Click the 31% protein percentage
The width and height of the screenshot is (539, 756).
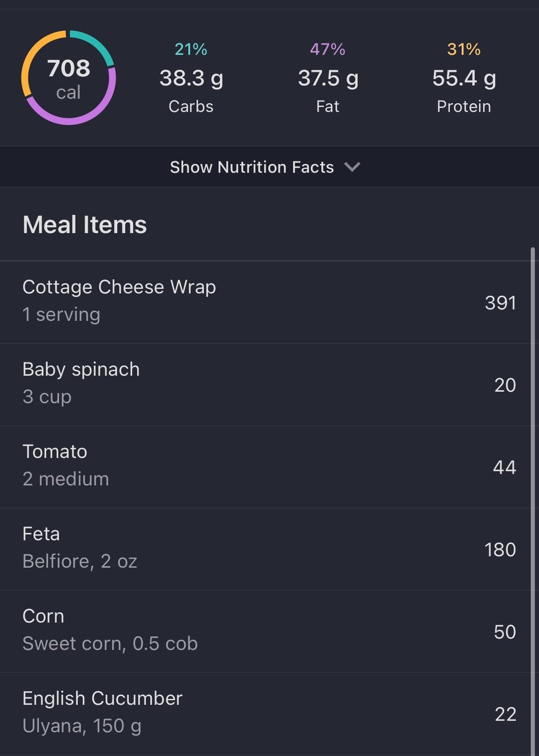[464, 49]
